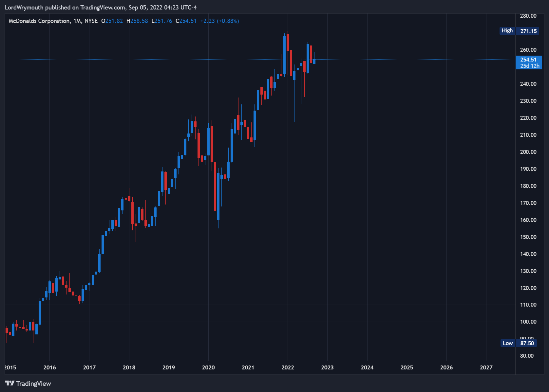Click the 150.00 price axis label
The width and height of the screenshot is (549, 392).
[x=528, y=237]
